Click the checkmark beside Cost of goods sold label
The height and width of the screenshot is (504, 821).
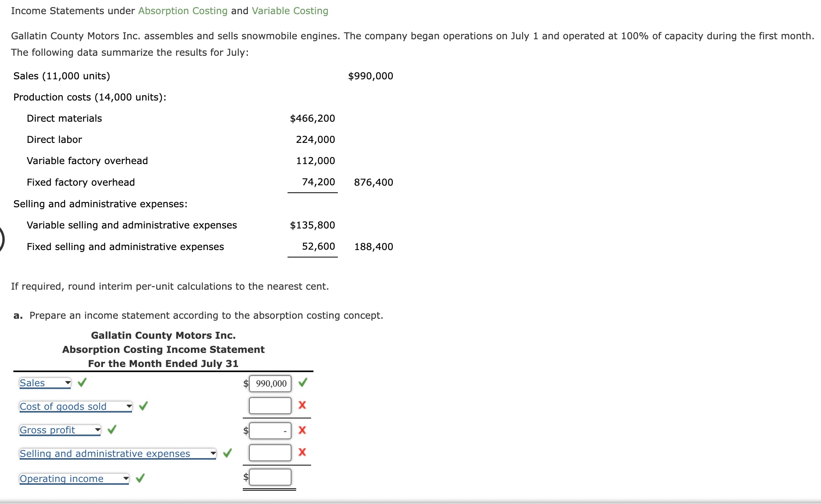tap(143, 406)
